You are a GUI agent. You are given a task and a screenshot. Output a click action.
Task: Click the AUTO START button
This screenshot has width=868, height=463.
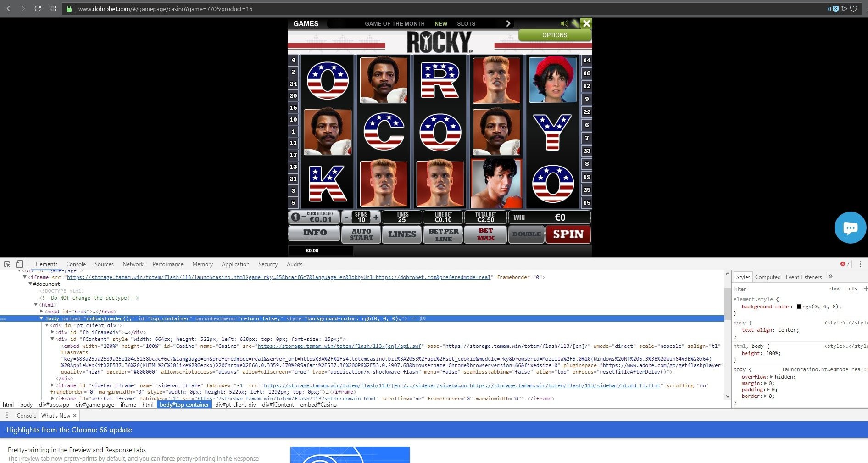[361, 234]
